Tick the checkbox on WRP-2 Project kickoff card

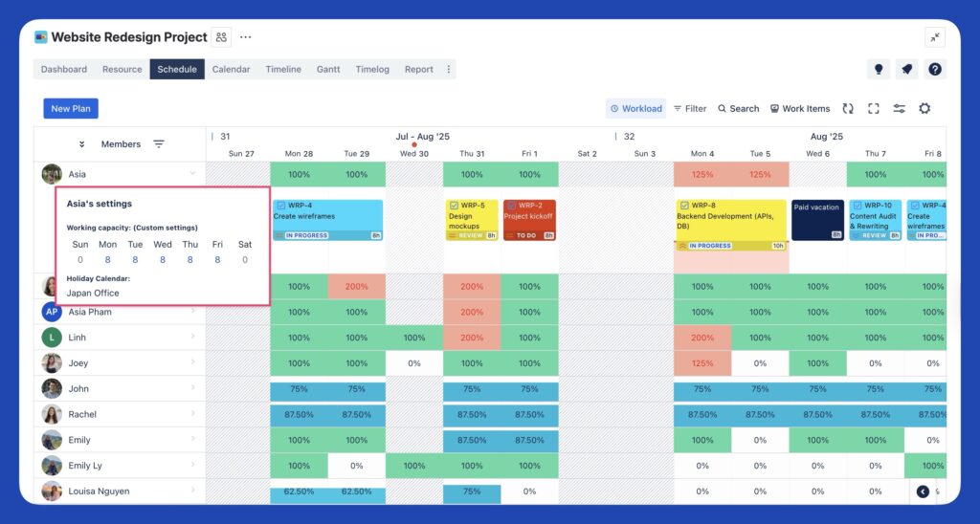[511, 206]
